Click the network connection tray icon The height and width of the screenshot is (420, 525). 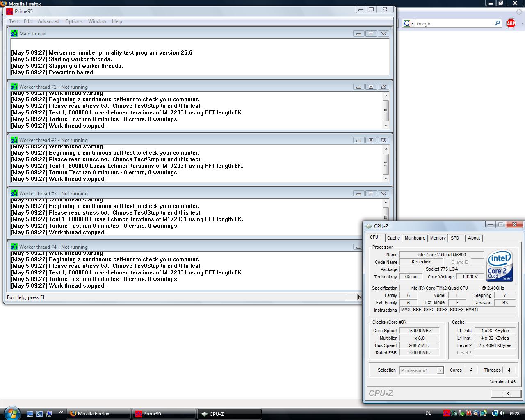point(495,413)
